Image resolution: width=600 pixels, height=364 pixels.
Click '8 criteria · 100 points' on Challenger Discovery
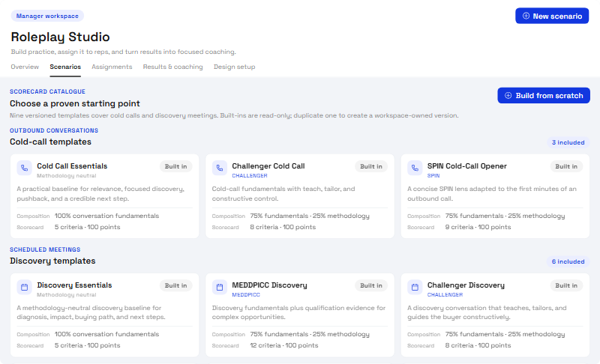coord(478,345)
